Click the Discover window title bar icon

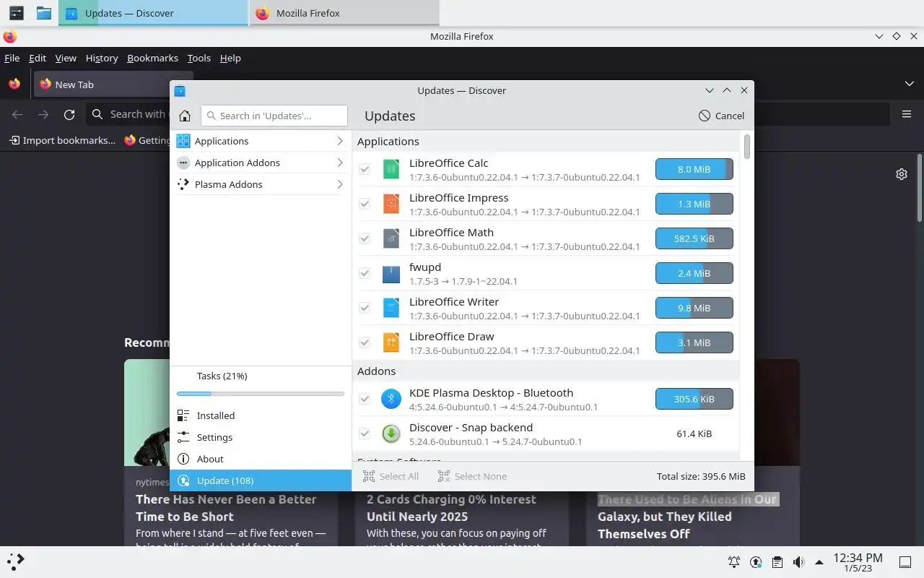point(180,90)
